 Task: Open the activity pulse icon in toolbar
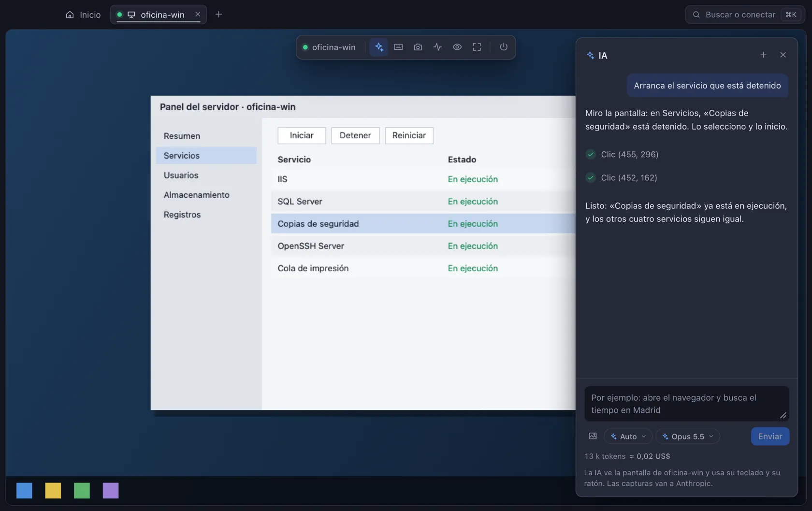click(x=437, y=47)
